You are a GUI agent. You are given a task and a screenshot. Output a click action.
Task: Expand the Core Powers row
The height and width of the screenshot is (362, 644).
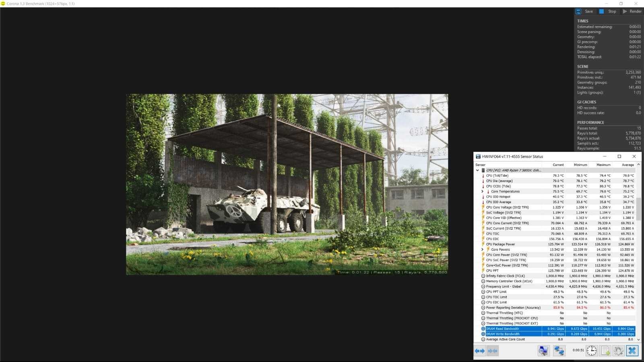[483, 249]
